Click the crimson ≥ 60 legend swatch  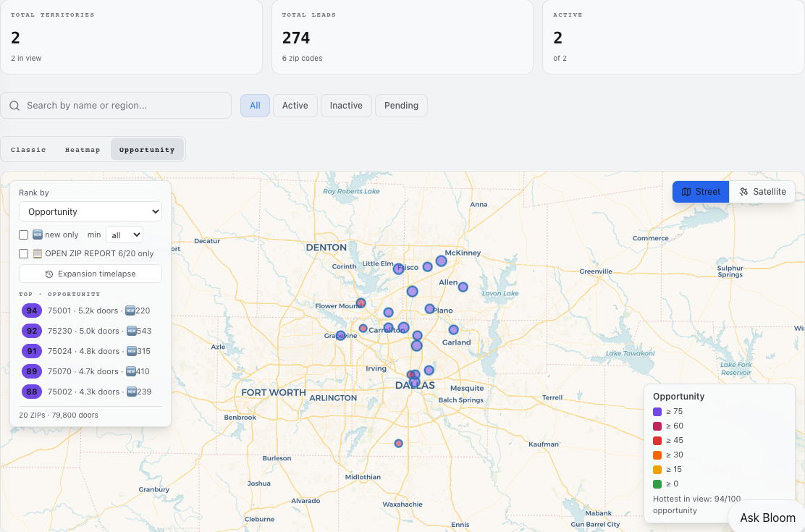pyautogui.click(x=657, y=426)
